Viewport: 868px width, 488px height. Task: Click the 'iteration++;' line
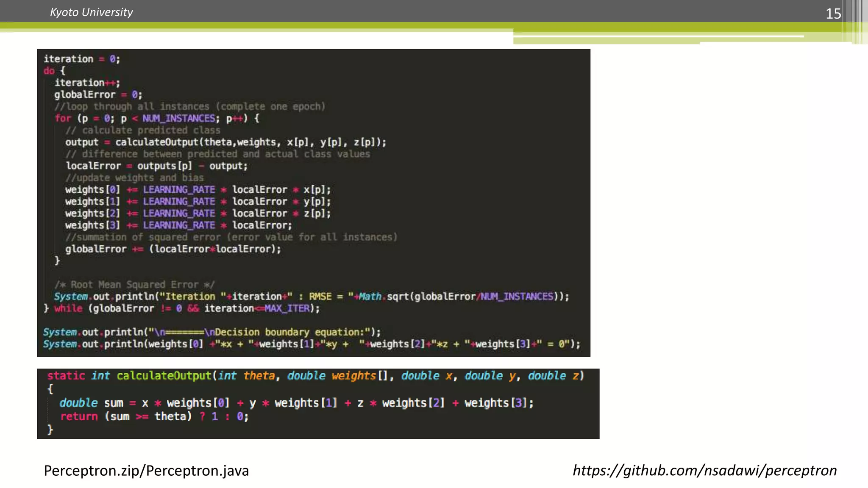pos(87,83)
